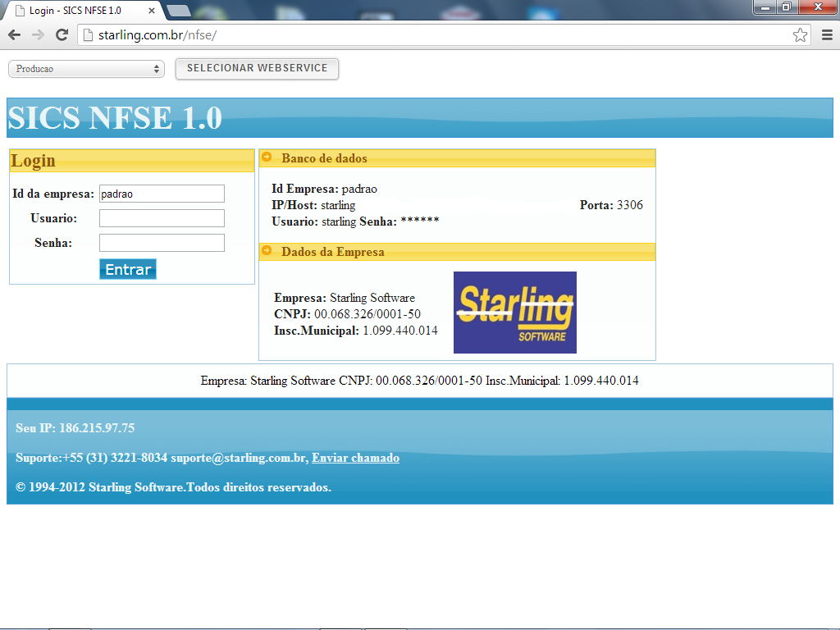Click Insc.Municipal 1.099.440.014 in Dados da Empresa
The height and width of the screenshot is (630, 840).
coord(356,331)
